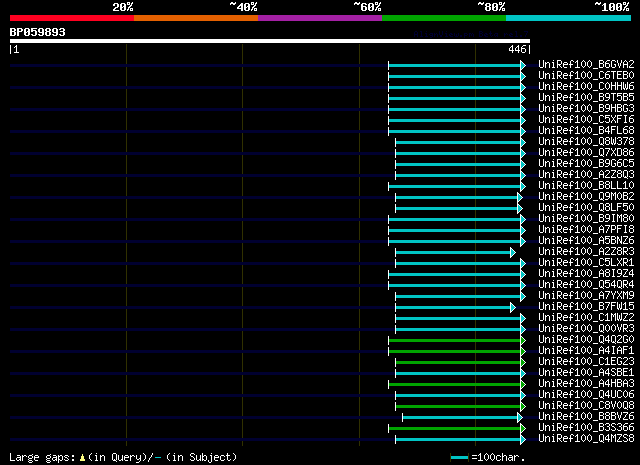
Task: Click the =100char. scale label
Action: (x=498, y=457)
